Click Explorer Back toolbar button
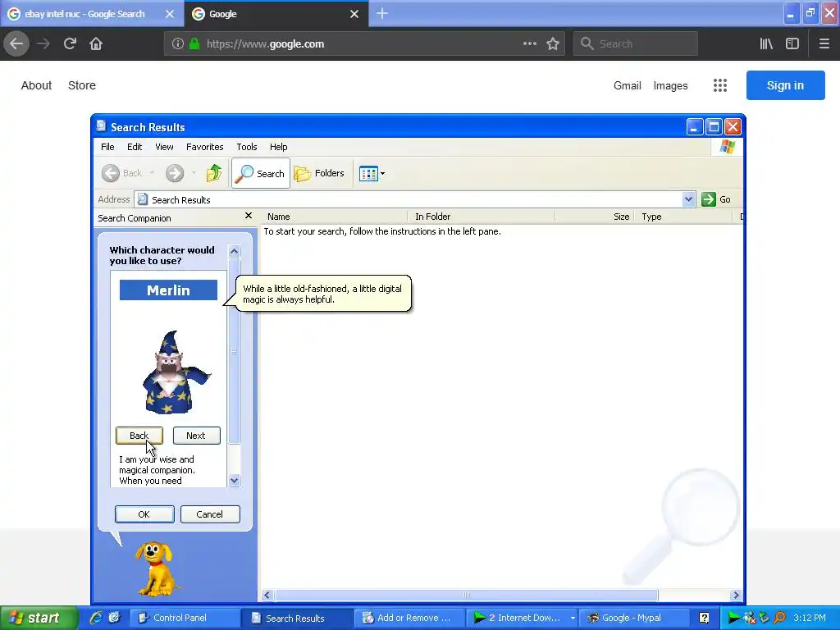The height and width of the screenshot is (630, 840). (123, 173)
